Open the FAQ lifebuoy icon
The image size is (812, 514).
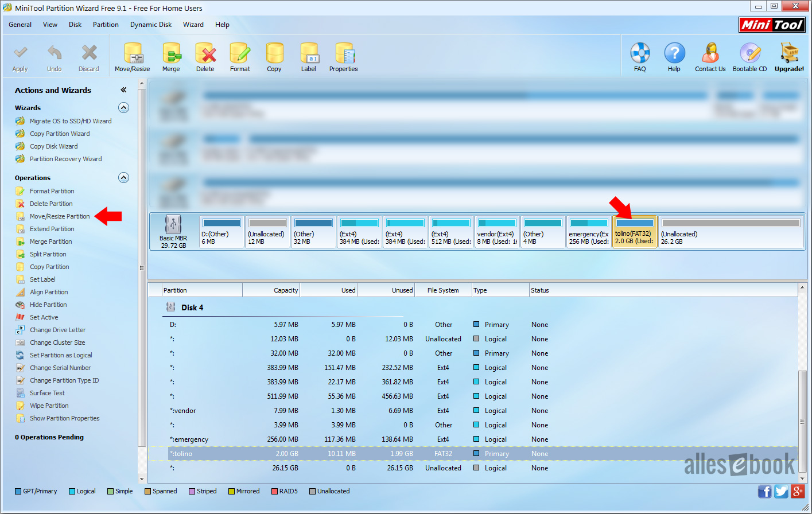point(640,53)
